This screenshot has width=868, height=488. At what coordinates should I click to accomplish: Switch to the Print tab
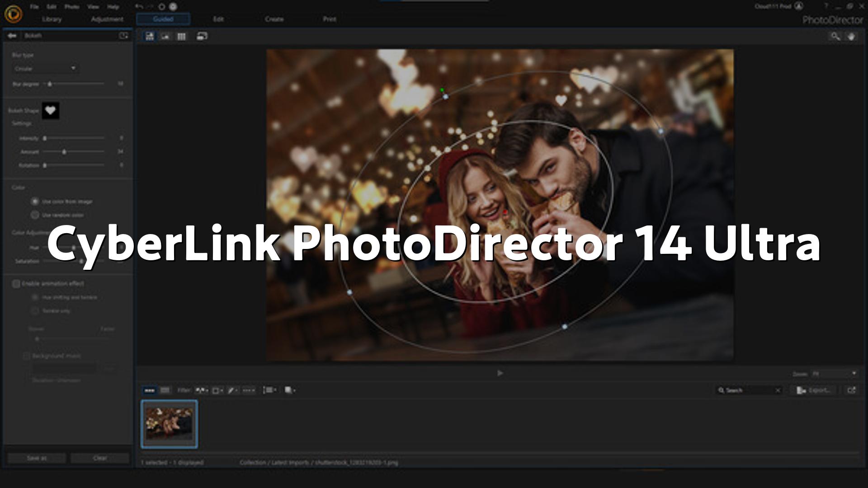(330, 19)
